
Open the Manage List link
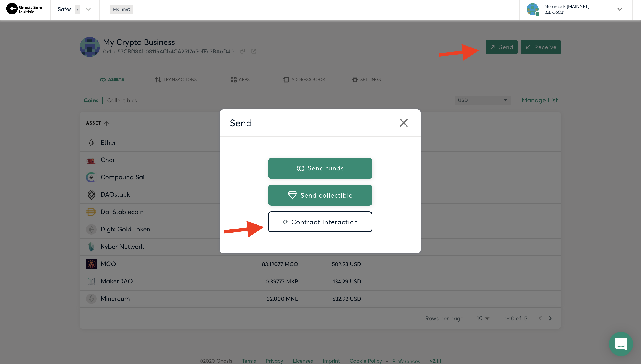point(539,100)
